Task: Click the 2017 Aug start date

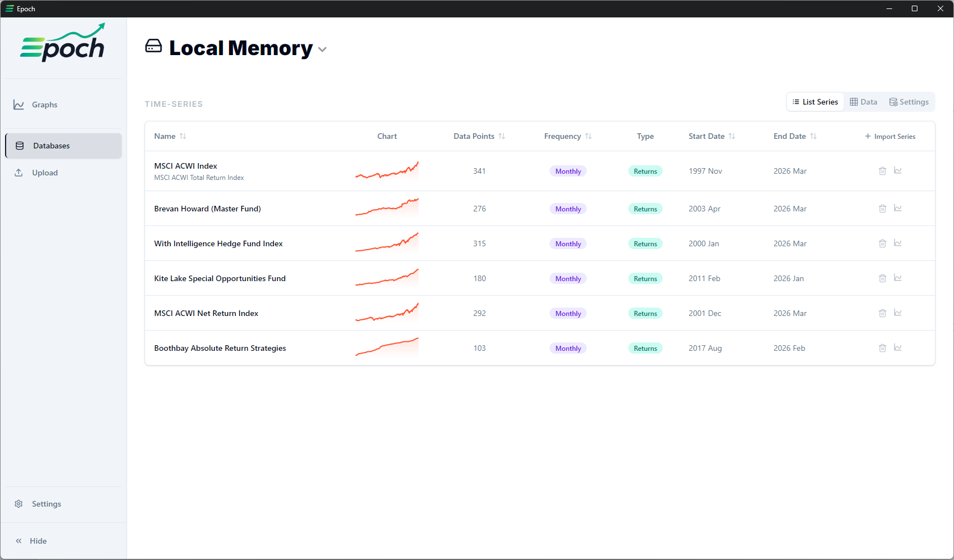Action: pyautogui.click(x=705, y=348)
